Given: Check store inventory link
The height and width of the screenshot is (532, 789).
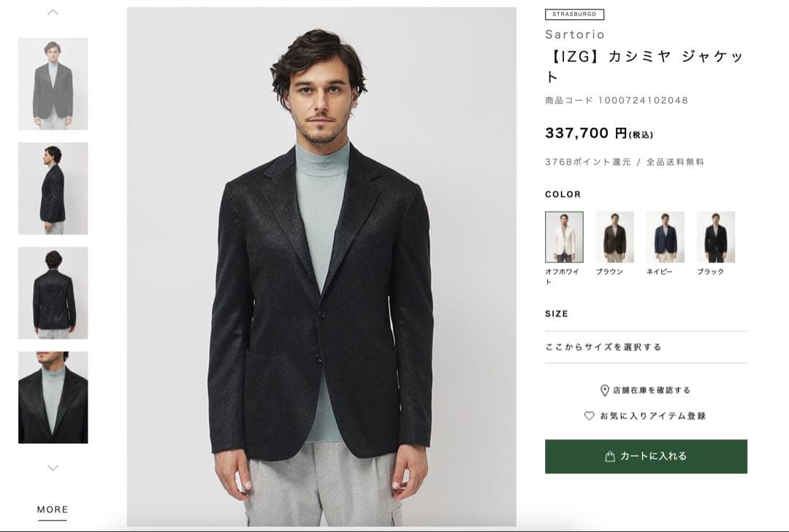Looking at the screenshot, I should click(x=651, y=390).
